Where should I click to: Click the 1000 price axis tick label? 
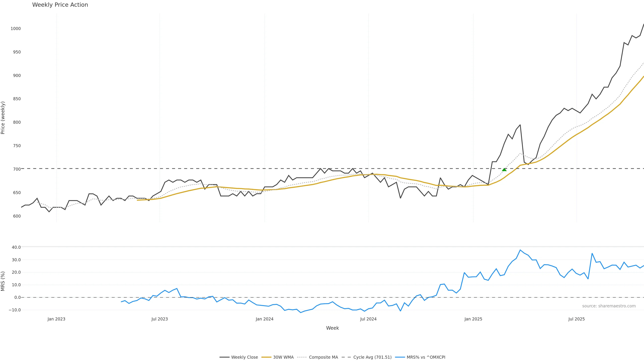click(x=15, y=29)
